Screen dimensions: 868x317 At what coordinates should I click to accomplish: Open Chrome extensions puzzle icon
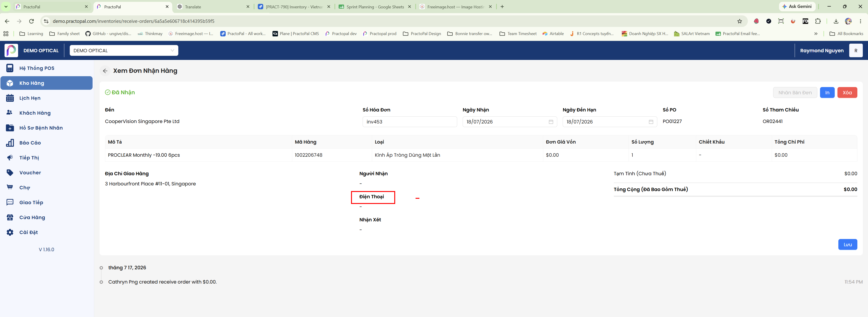(818, 21)
